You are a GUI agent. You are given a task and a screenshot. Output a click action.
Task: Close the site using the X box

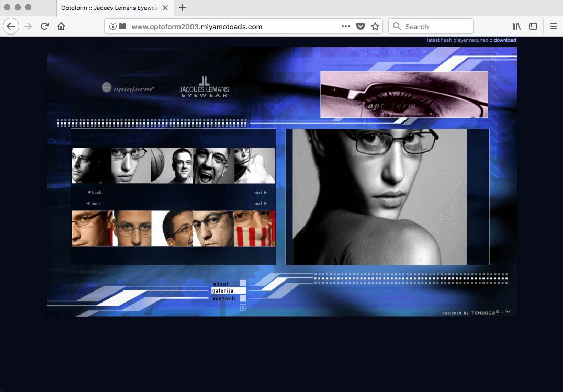243,307
